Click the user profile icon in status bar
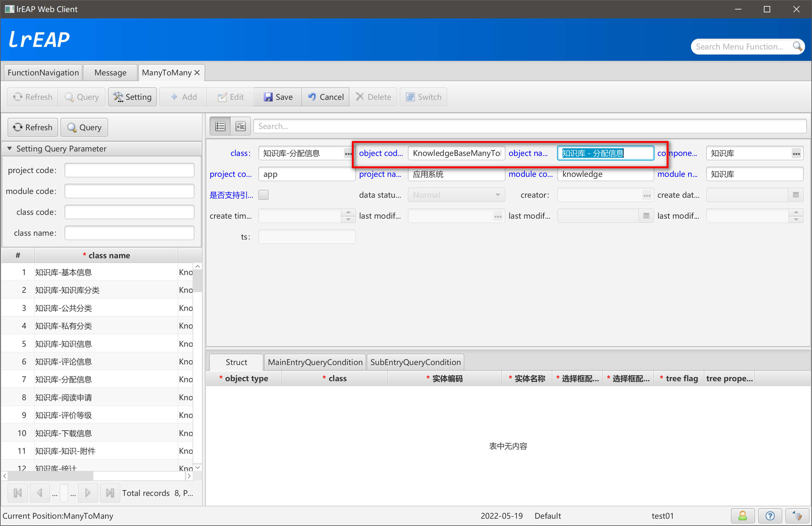Screen dimensions: 812x526 [742, 516]
